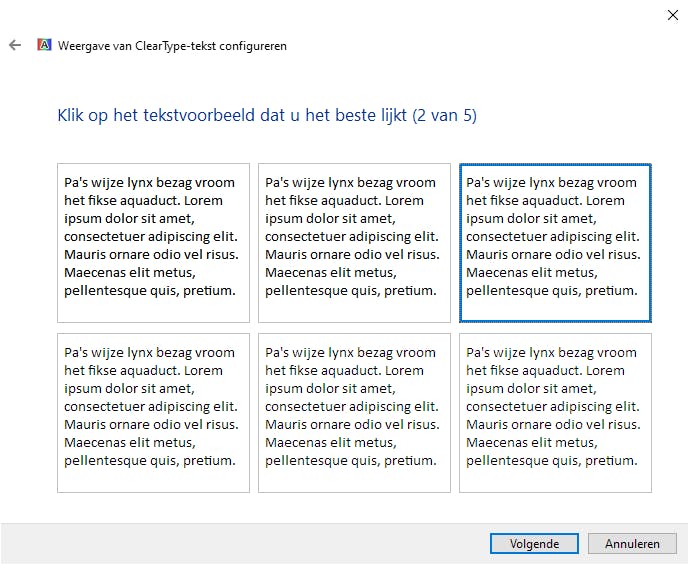This screenshot has height=565, width=689.
Task: Click the window title 'Weergave van ClearType-tekst configureren'
Action: [172, 46]
